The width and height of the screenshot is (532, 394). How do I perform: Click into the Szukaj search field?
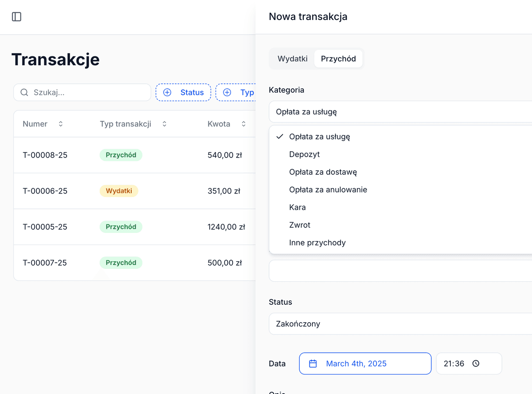click(x=89, y=92)
